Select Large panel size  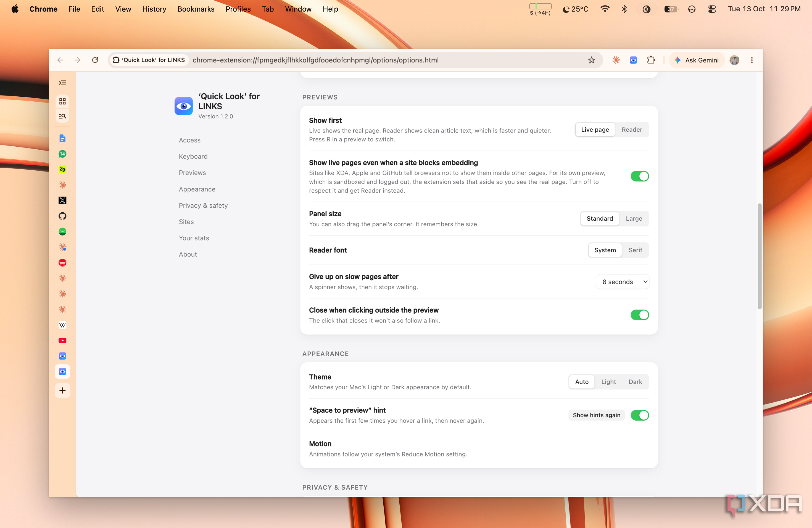click(634, 219)
